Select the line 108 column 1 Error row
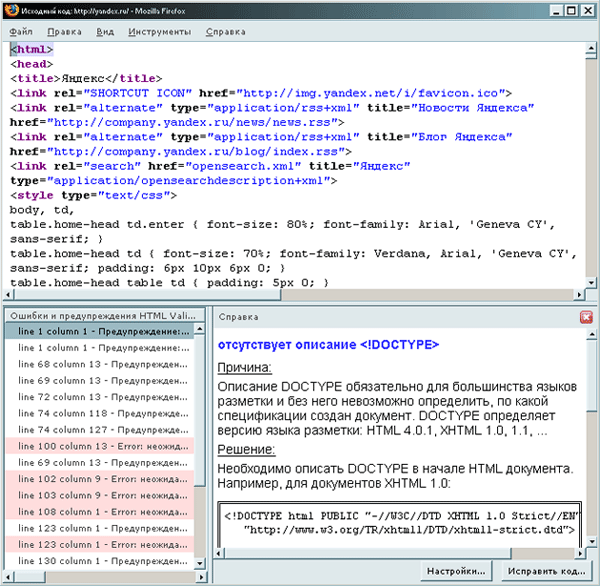 click(100, 512)
